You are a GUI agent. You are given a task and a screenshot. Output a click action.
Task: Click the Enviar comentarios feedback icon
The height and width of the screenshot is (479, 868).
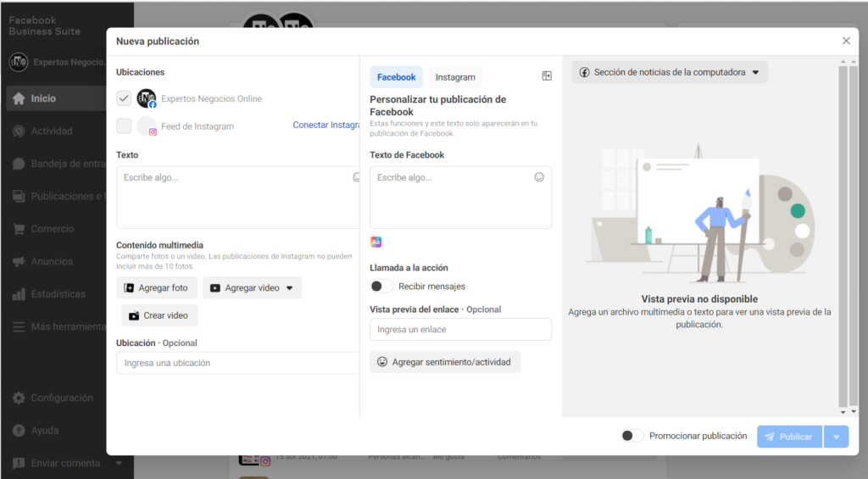coord(19,463)
